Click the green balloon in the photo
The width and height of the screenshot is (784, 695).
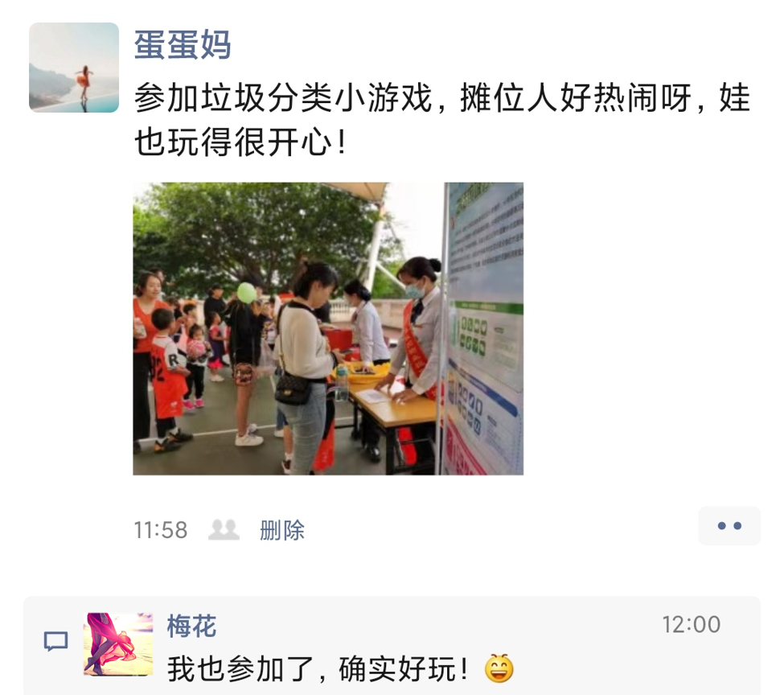click(247, 293)
